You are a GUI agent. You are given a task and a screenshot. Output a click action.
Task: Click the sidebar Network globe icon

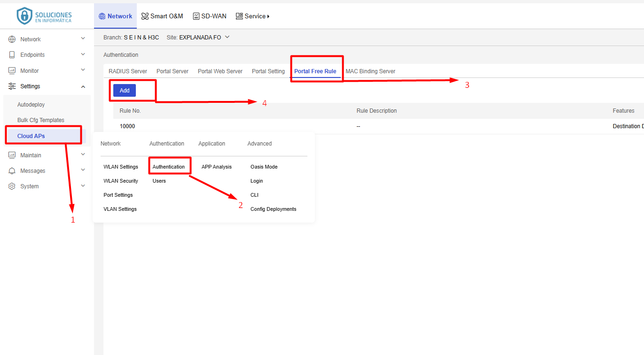pos(12,39)
